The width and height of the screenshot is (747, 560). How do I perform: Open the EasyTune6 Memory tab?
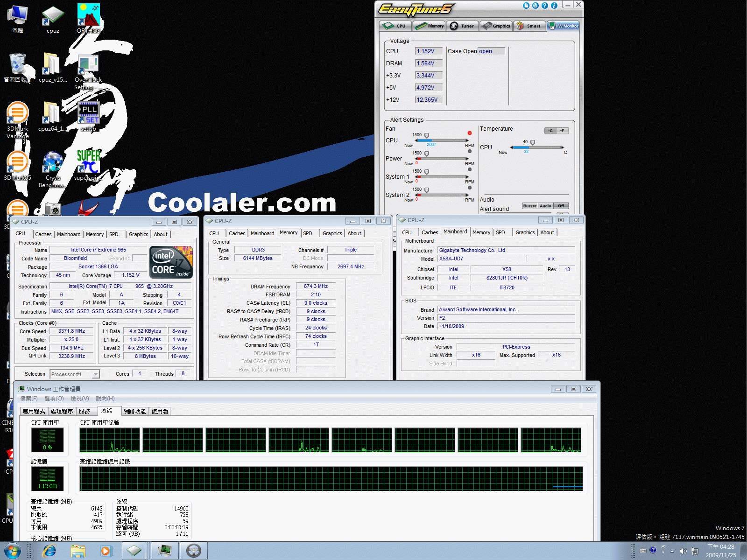pos(429,26)
